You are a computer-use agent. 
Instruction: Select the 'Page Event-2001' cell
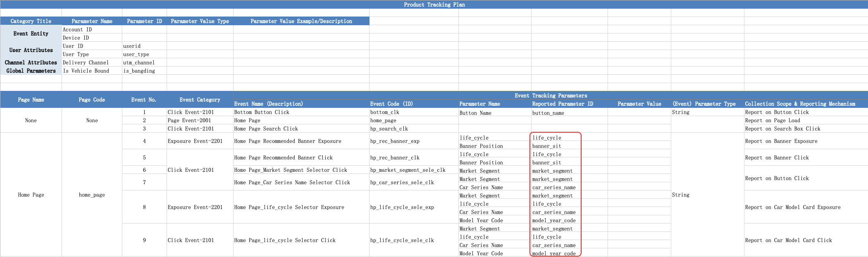coord(200,120)
